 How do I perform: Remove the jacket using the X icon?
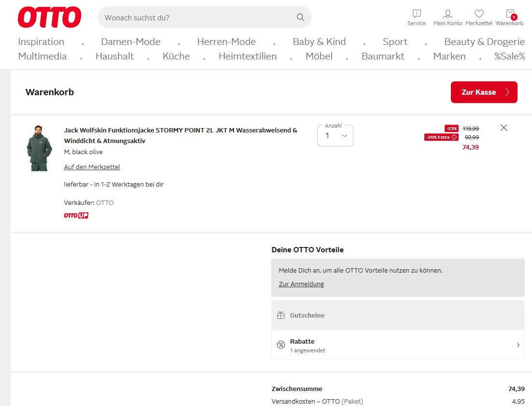(504, 128)
